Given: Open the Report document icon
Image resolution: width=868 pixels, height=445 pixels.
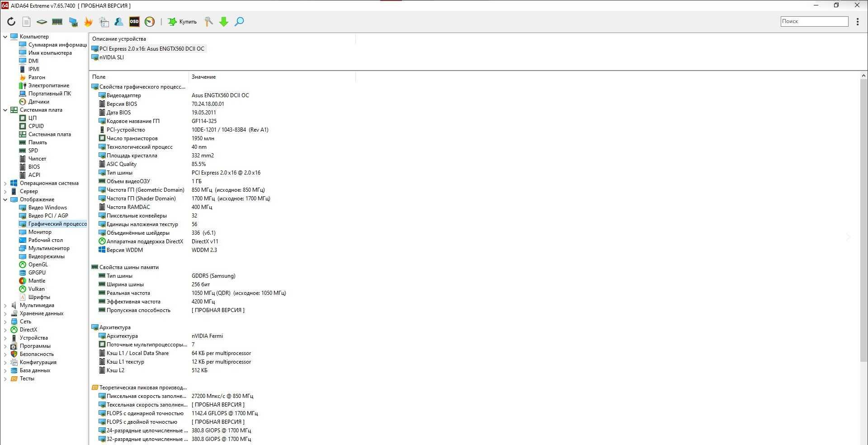Looking at the screenshot, I should (x=26, y=22).
